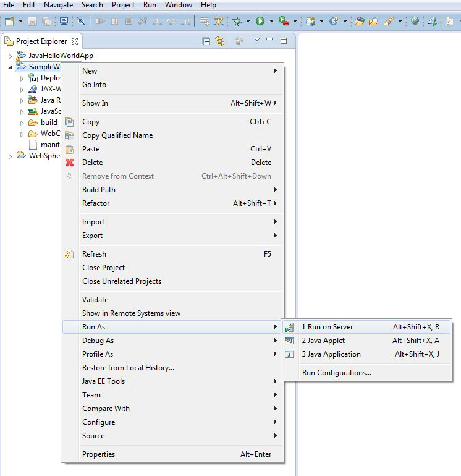
Task: Click Drop to Frame icon
Action: [x=205, y=21]
